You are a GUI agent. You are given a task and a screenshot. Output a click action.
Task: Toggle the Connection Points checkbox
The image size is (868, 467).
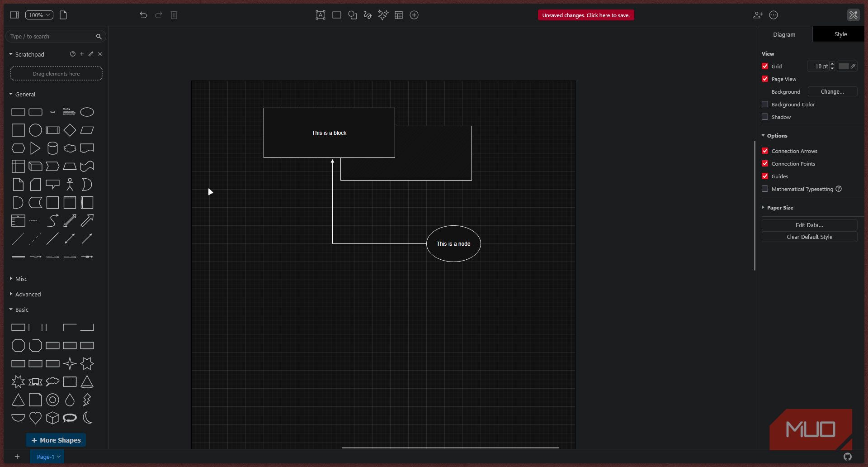pyautogui.click(x=765, y=163)
